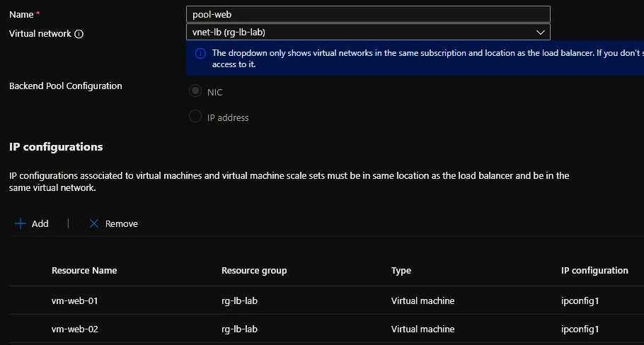Select the vm-web-01 resource row

click(326, 300)
